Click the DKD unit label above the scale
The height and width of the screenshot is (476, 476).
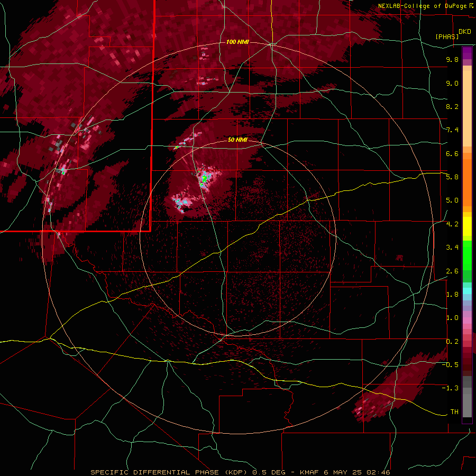[x=465, y=32]
